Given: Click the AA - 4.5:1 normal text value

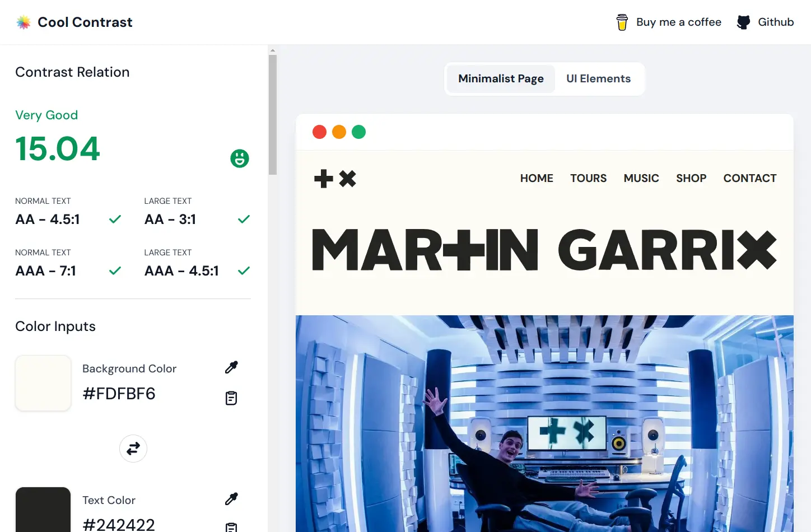Looking at the screenshot, I should pos(48,220).
